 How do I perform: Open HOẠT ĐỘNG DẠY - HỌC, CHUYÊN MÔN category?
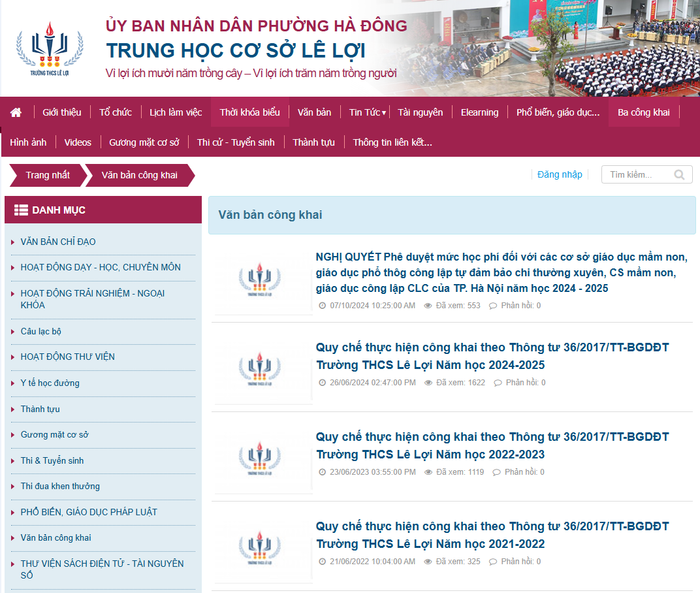point(100,267)
